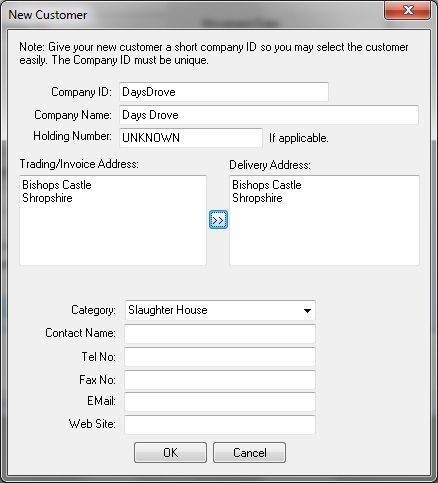Click inside the Trading/Invoice Address box
This screenshot has height=483, width=438.
point(113,220)
